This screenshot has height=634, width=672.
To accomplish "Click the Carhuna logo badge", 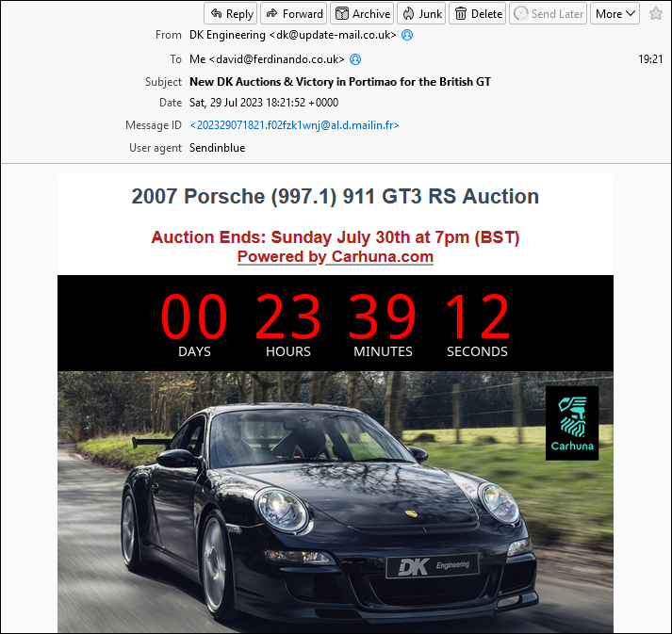I will 572,423.
